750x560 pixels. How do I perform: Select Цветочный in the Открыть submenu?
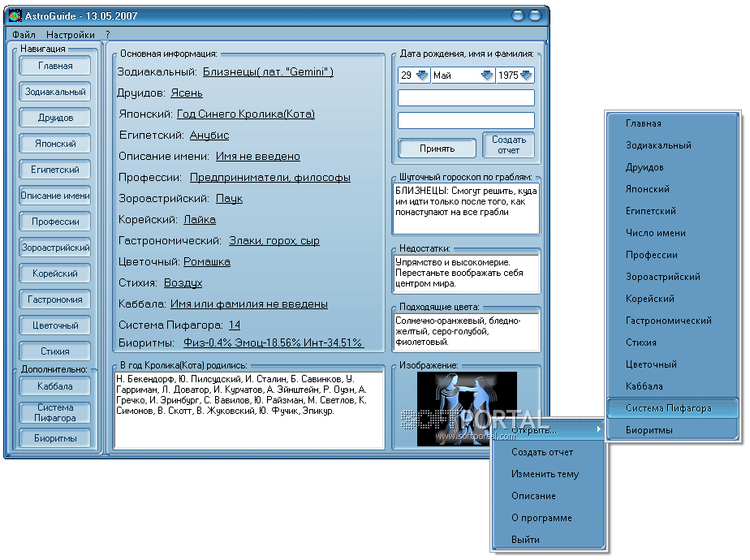(673, 364)
